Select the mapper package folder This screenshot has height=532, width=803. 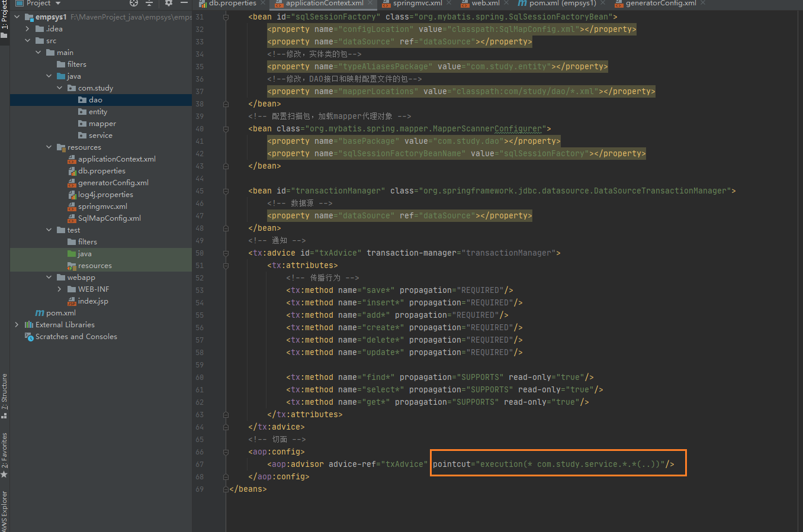[102, 124]
